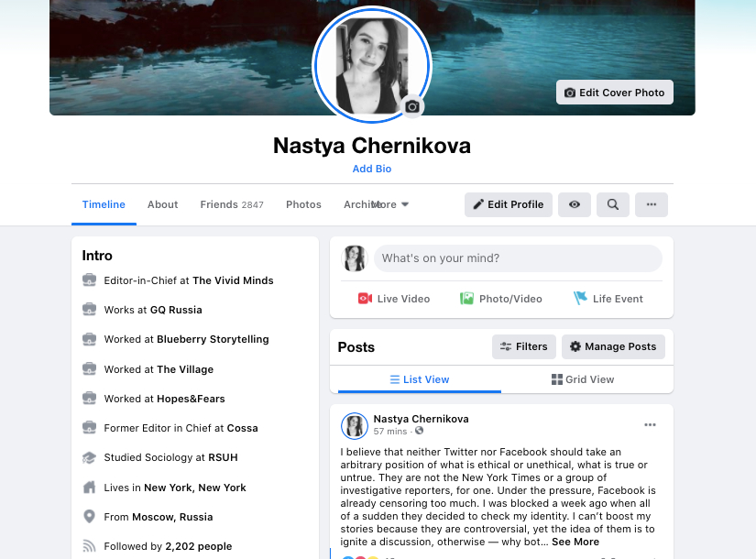Open The Vivid Minds page link

pos(233,280)
